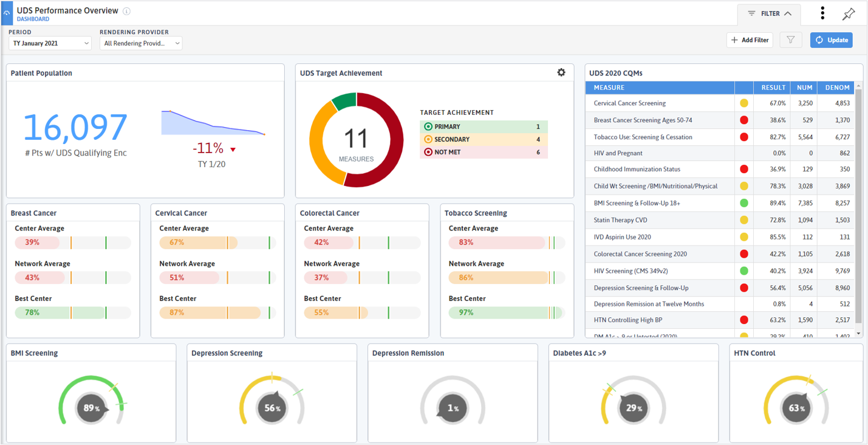Open the RENDERING PROVIDER dropdown
This screenshot has height=445, width=868.
(140, 43)
